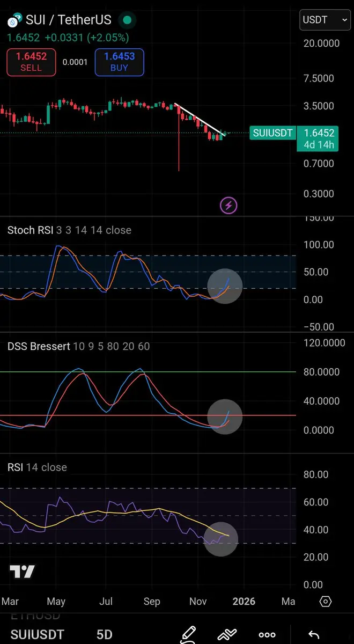Screen dimensions: 354x644
Task: Select the RSI 14 close legend
Action: click(37, 467)
